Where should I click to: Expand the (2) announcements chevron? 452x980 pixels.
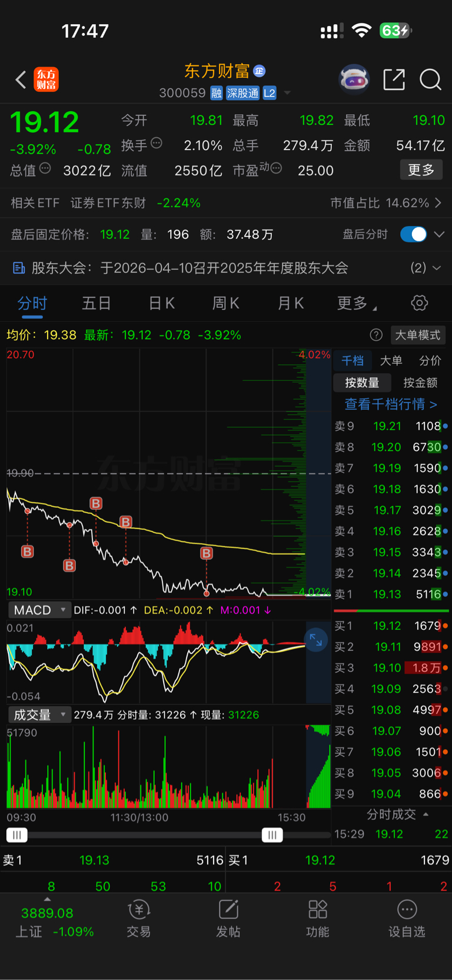coord(437,268)
